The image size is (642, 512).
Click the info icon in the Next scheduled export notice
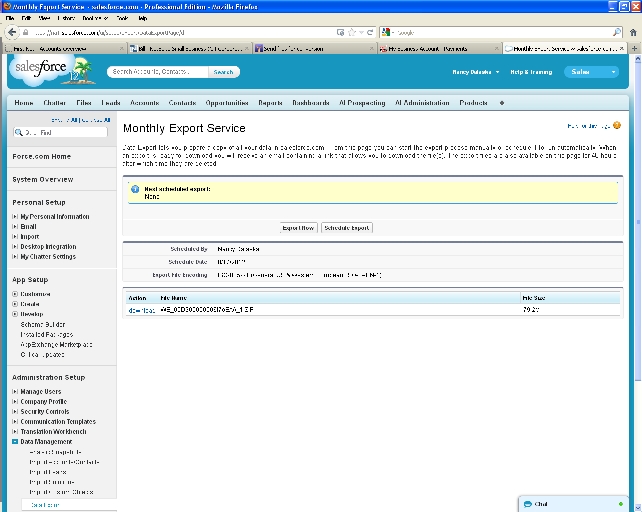[x=135, y=189]
